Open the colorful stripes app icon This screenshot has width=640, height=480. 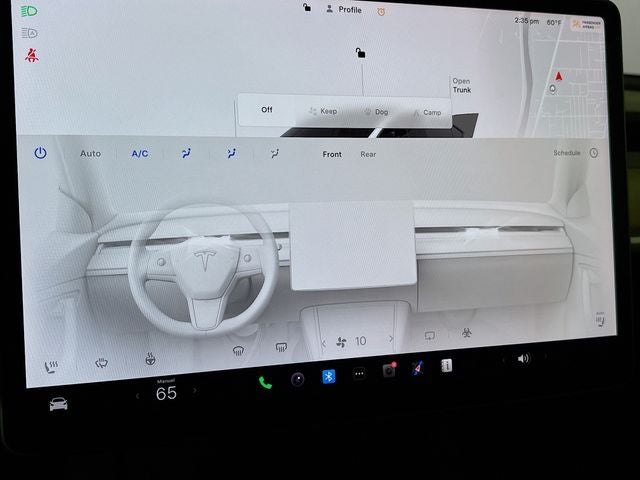click(x=418, y=368)
